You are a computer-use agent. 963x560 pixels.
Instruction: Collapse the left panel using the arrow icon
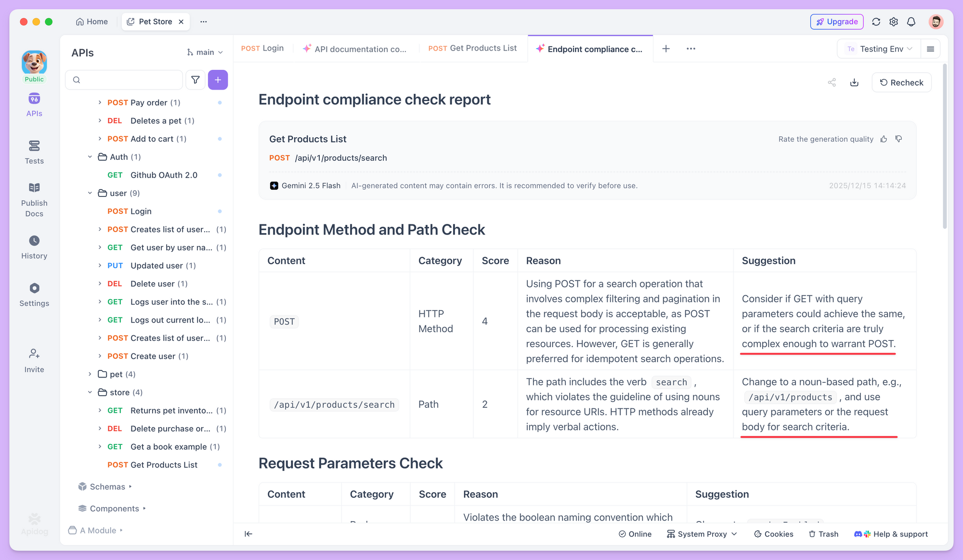click(248, 534)
